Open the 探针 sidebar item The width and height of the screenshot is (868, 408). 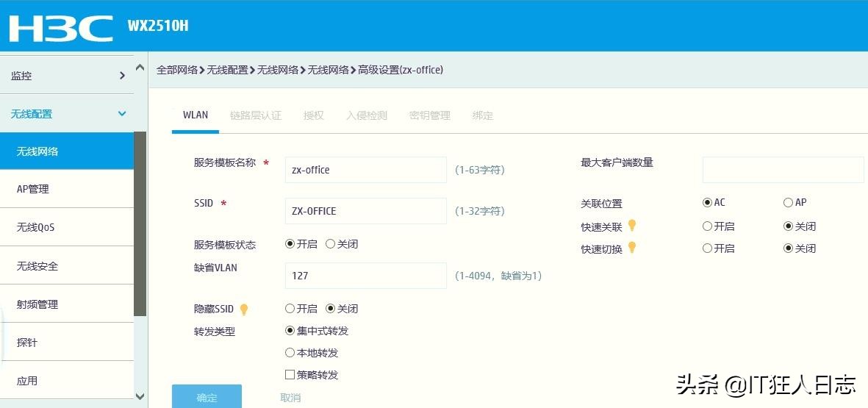(66, 342)
